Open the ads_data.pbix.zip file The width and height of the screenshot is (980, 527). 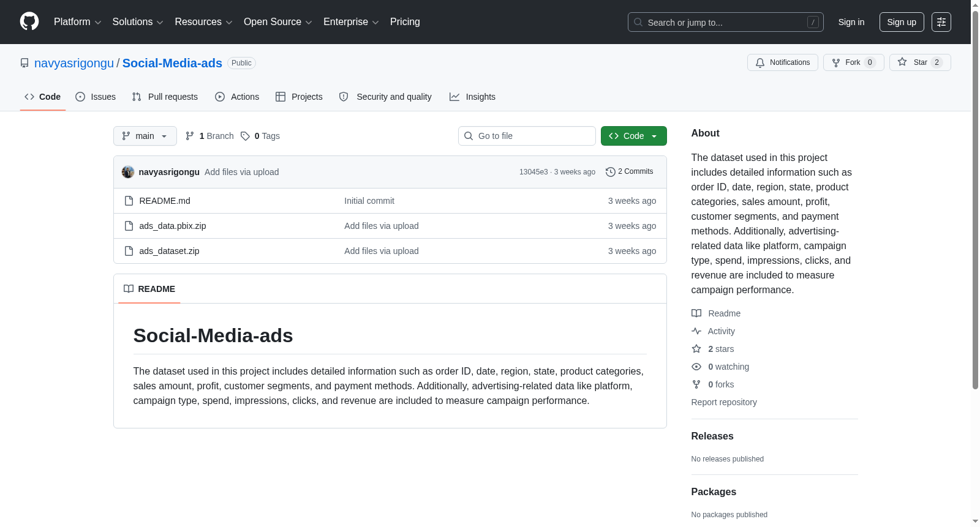click(173, 226)
